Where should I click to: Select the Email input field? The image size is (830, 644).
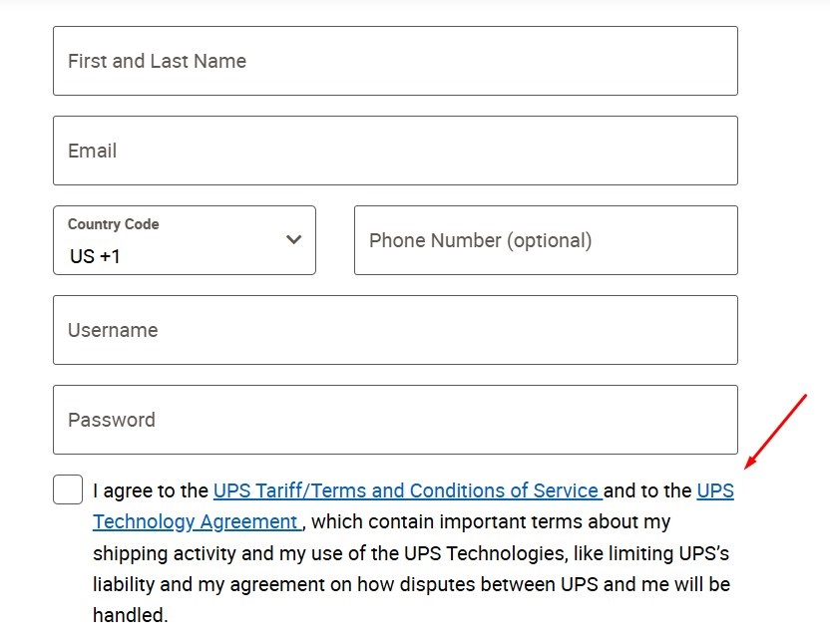click(394, 151)
